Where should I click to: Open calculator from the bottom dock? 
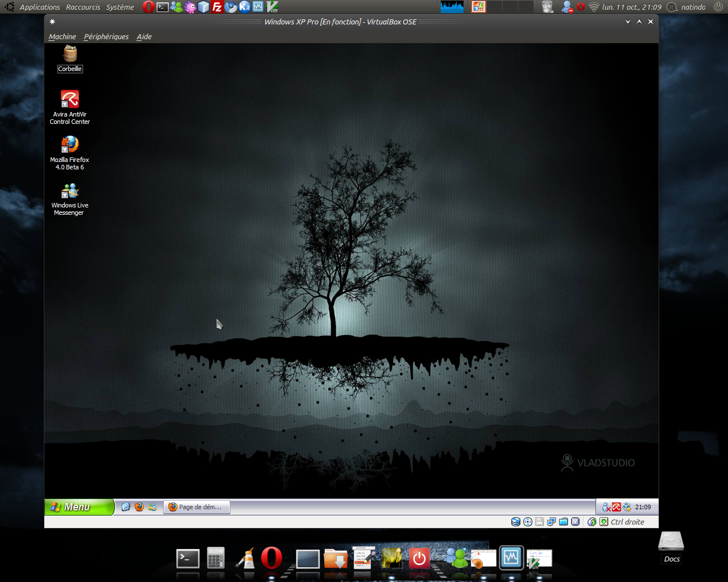(x=216, y=558)
